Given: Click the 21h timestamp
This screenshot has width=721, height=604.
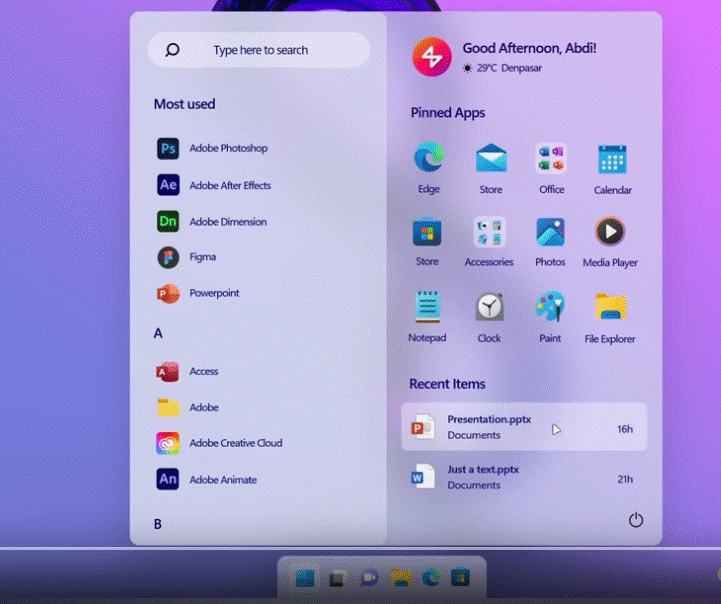Looking at the screenshot, I should 625,479.
